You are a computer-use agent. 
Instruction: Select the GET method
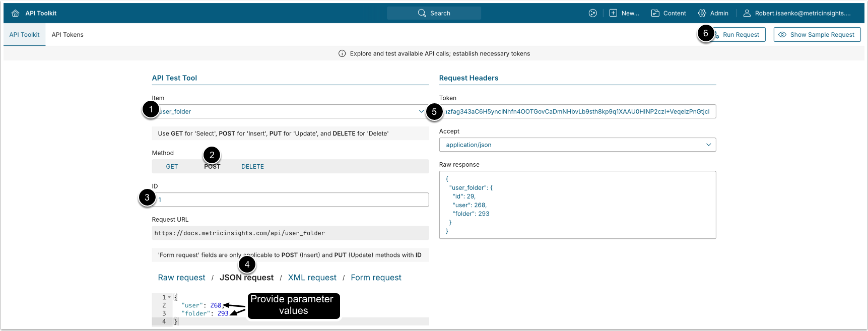172,166
